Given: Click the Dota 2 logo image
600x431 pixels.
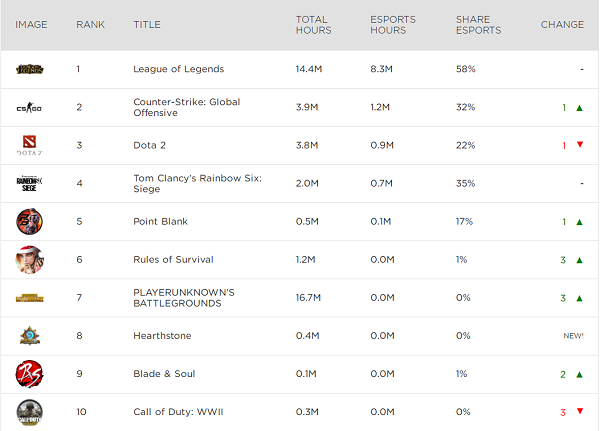Looking at the screenshot, I should [29, 145].
